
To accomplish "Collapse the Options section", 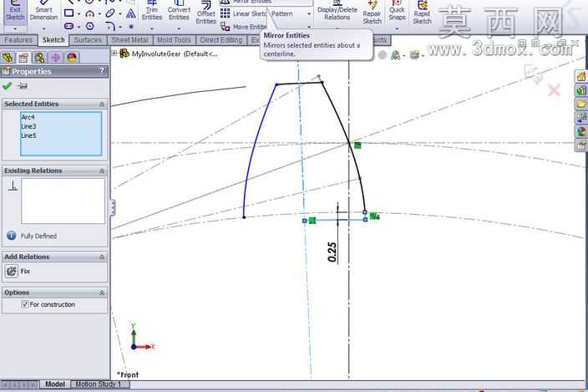I will (102, 293).
